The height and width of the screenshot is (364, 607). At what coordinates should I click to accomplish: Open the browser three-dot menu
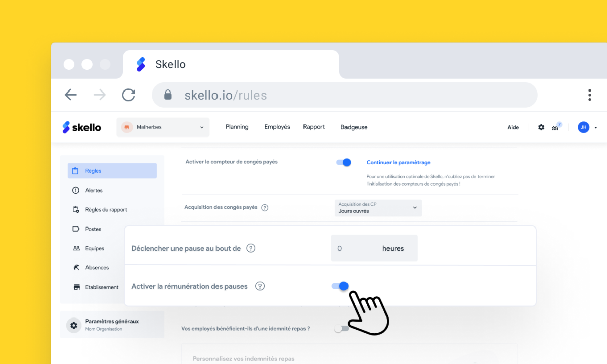pos(589,95)
